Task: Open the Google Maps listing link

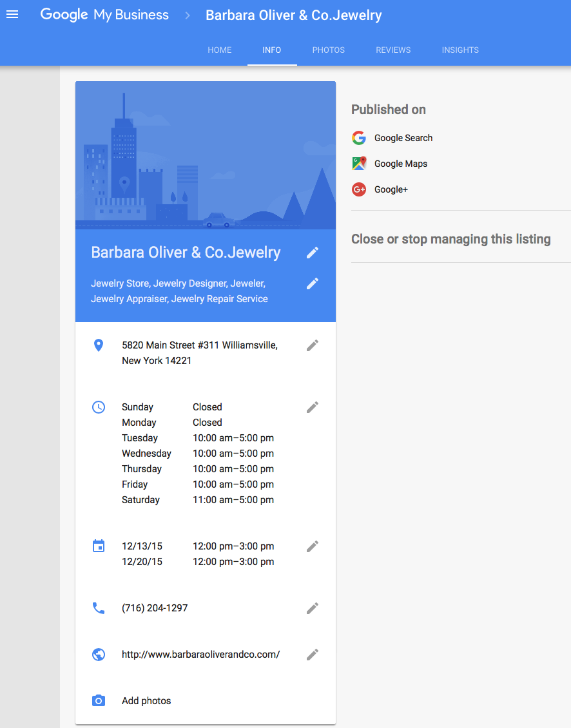Action: 401,164
